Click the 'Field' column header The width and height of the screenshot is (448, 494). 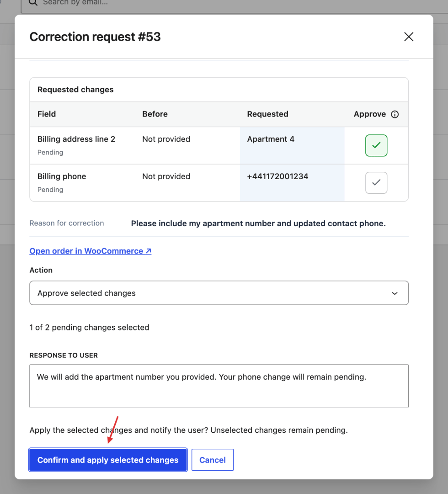[x=47, y=114]
